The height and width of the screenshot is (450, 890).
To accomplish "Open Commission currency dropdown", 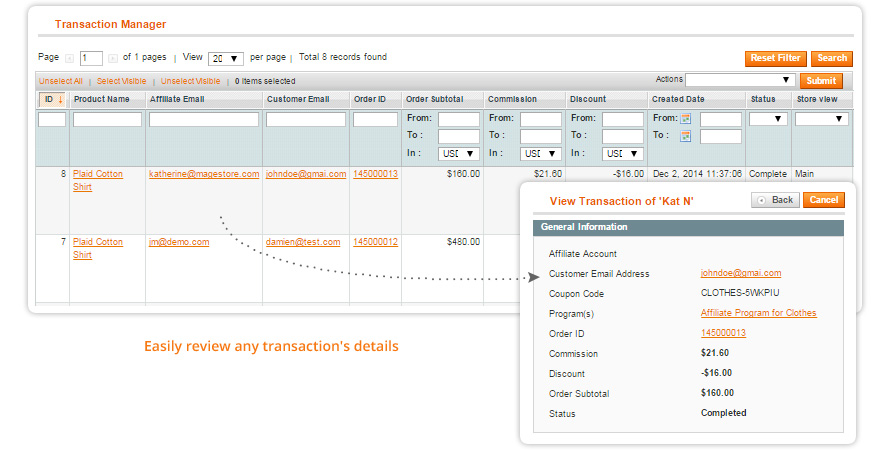I will (x=540, y=154).
